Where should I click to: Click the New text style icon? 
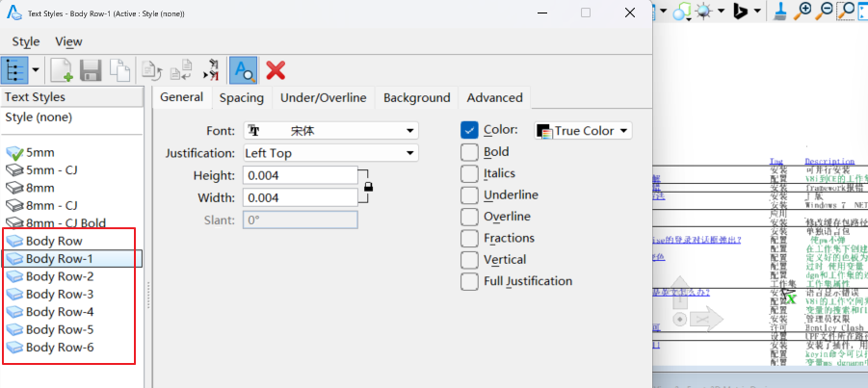62,69
